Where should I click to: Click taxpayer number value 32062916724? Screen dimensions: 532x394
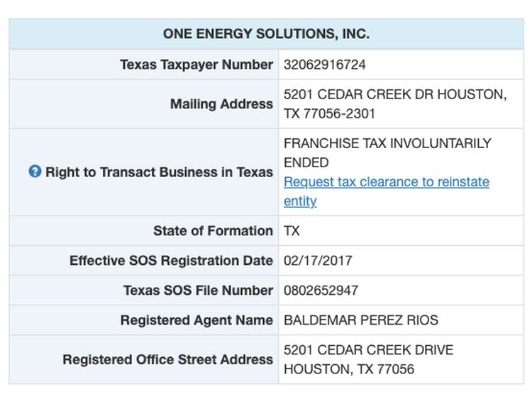click(325, 64)
